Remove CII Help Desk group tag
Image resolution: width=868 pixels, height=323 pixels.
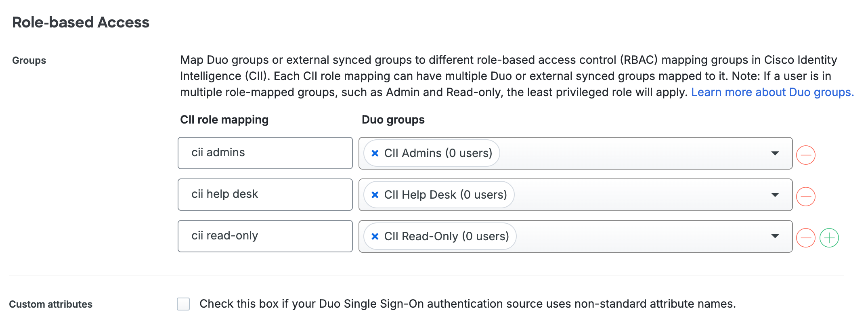[375, 195]
